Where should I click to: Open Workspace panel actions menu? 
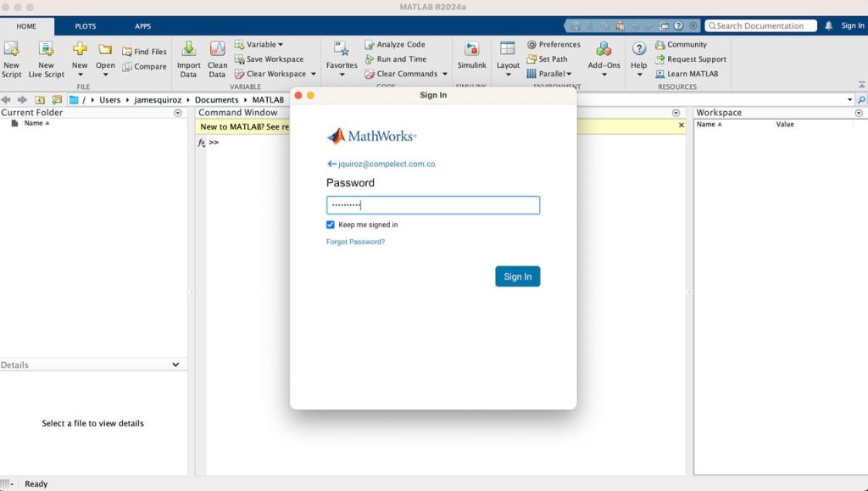(x=859, y=113)
